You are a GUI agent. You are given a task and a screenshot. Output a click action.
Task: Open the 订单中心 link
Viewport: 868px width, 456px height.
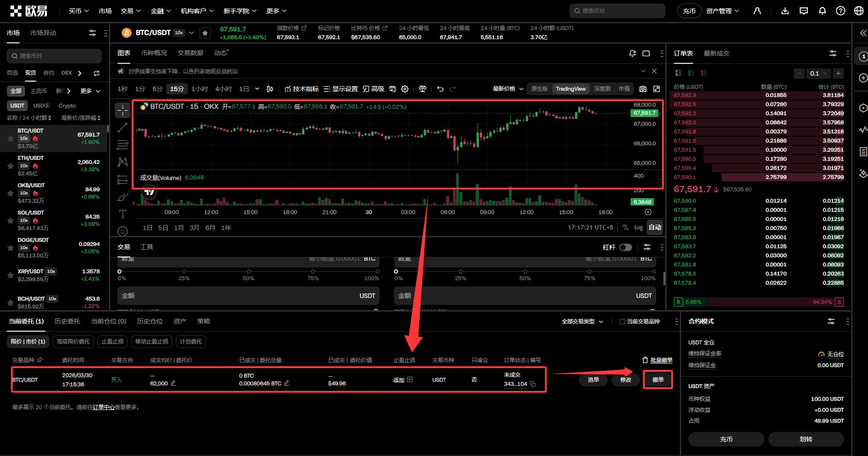[103, 407]
